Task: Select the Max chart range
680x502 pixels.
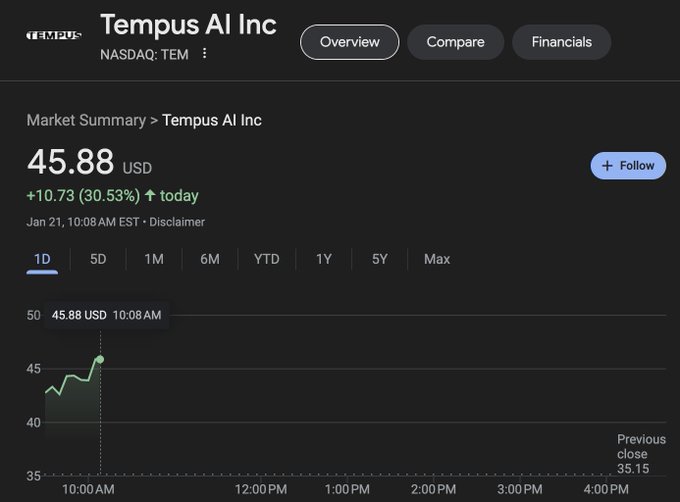Action: pyautogui.click(x=437, y=259)
